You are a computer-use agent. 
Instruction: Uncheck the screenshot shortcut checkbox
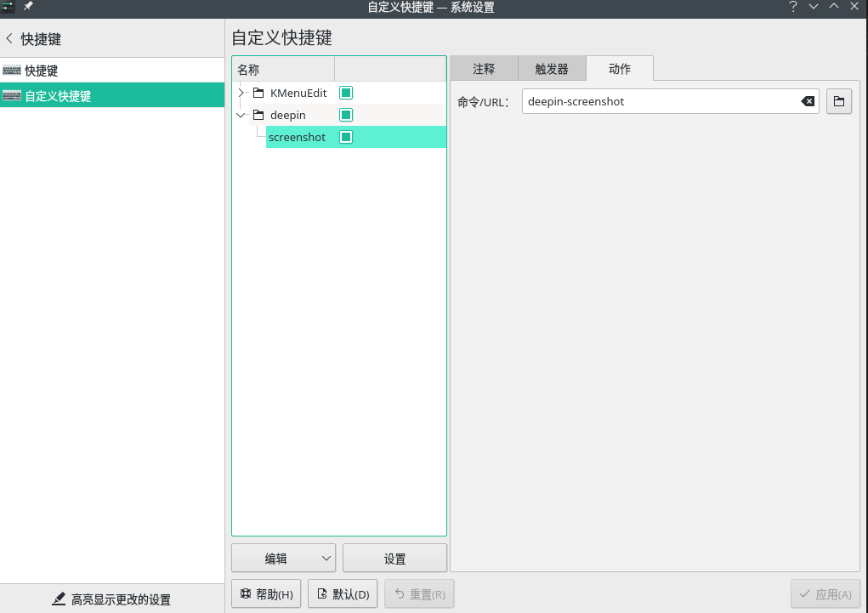[x=346, y=137]
